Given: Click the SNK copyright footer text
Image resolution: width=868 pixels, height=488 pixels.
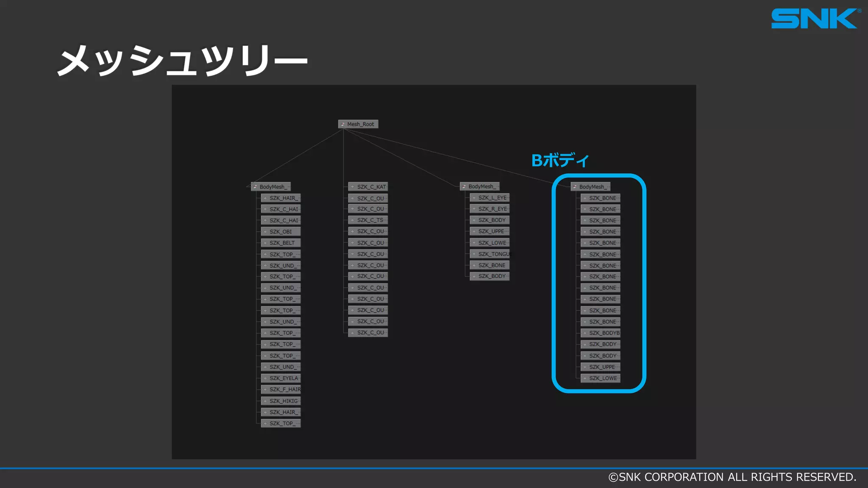Looking at the screenshot, I should (732, 477).
